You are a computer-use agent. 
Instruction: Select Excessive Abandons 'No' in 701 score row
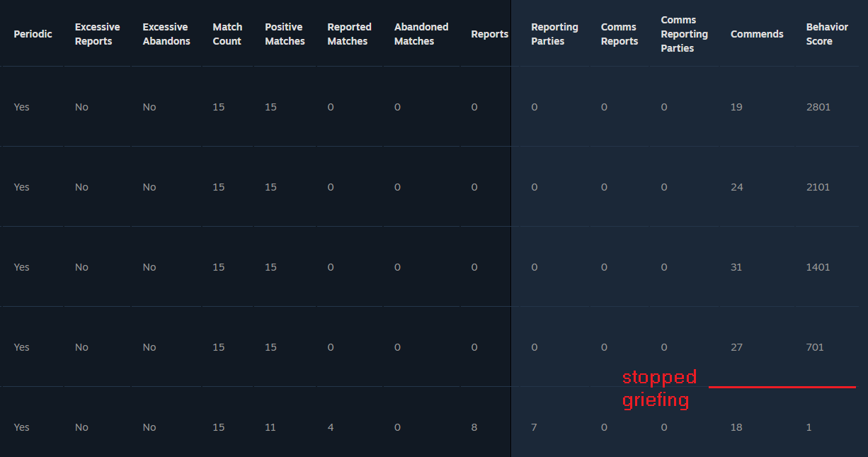coord(149,347)
